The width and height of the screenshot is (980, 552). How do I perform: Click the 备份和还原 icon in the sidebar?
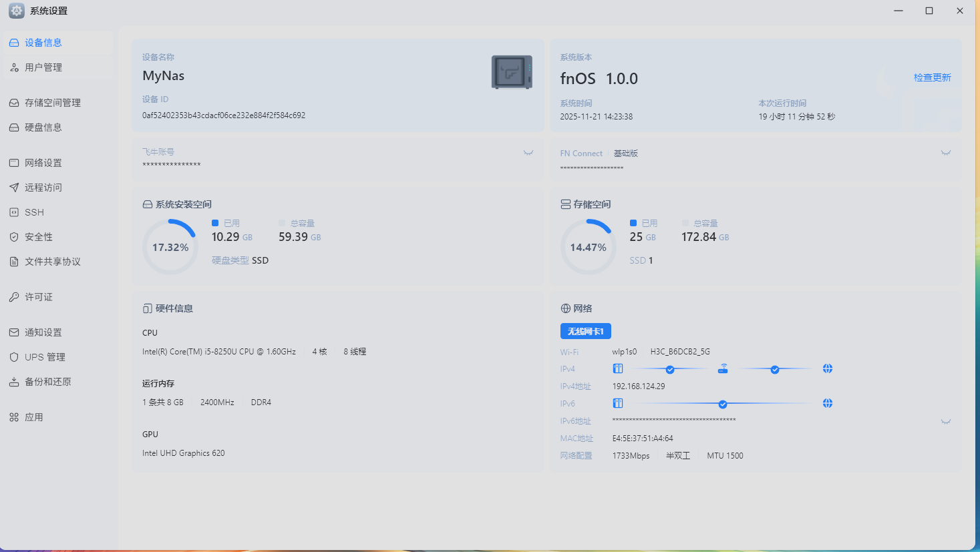tap(14, 382)
